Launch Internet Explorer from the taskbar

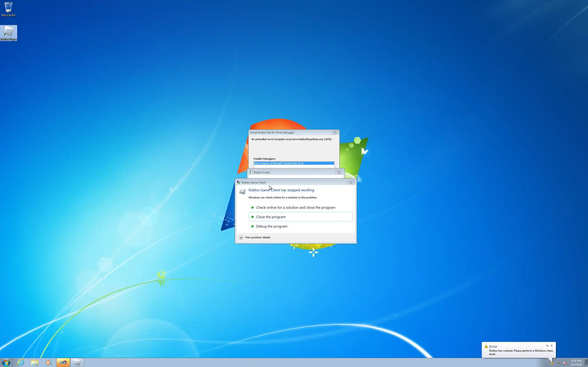pyautogui.click(x=21, y=362)
